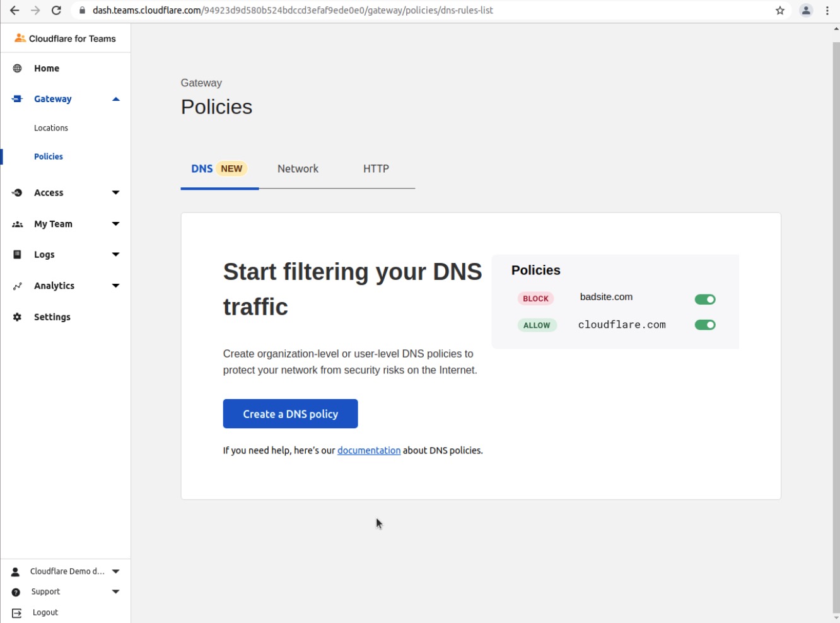Click the cloudflare.com text
The width and height of the screenshot is (840, 623).
(622, 325)
